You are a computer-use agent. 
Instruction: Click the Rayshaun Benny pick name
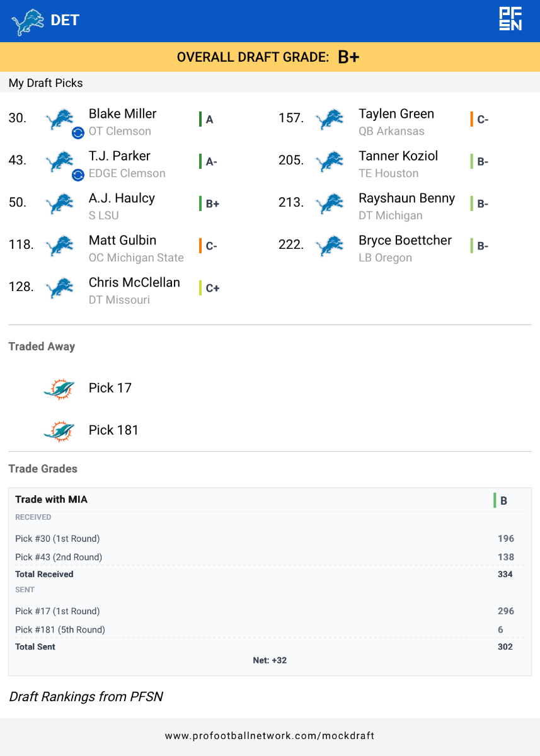[406, 198]
